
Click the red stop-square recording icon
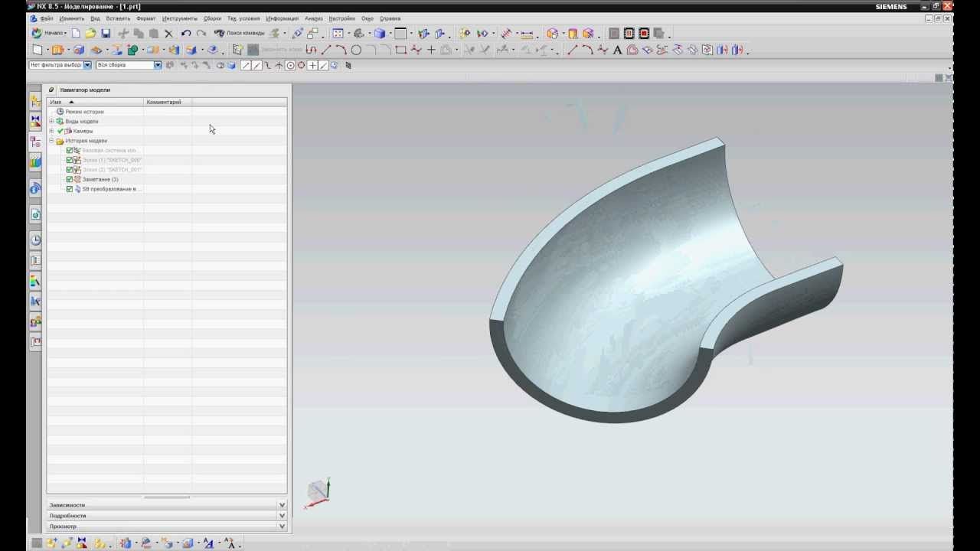(x=644, y=34)
